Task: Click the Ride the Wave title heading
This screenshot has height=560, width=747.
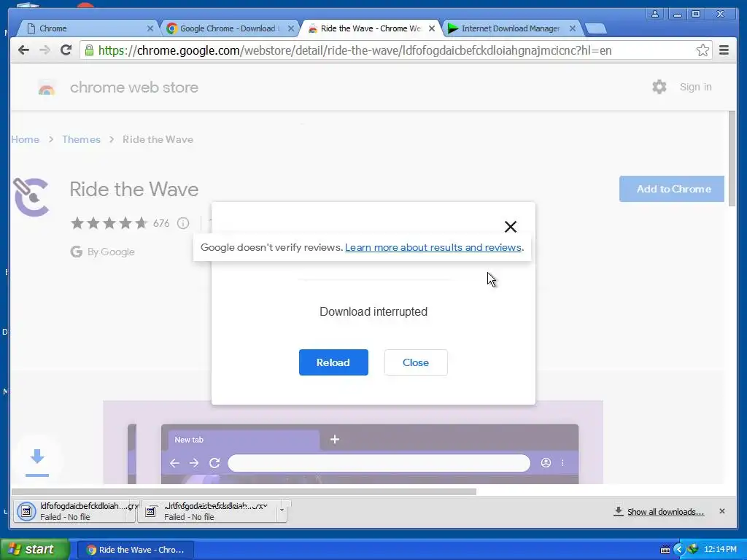Action: tap(134, 189)
